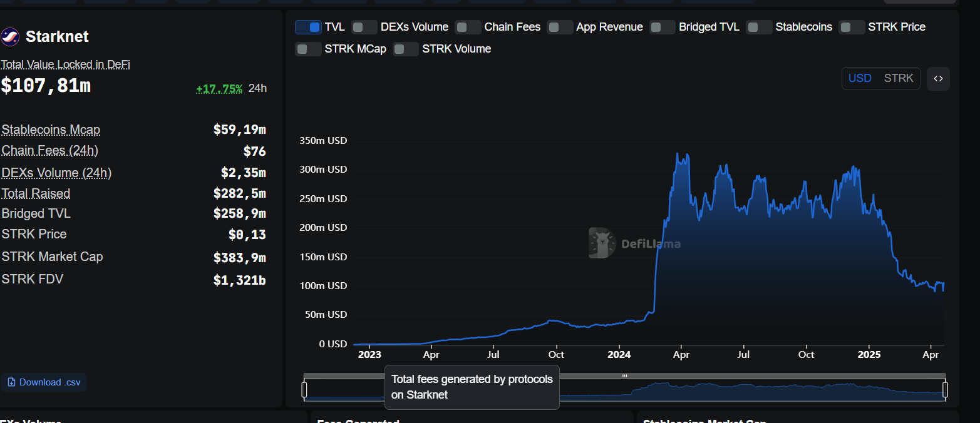Click the $2,35m DEXs volume value
This screenshot has width=980, height=423.
[x=244, y=173]
